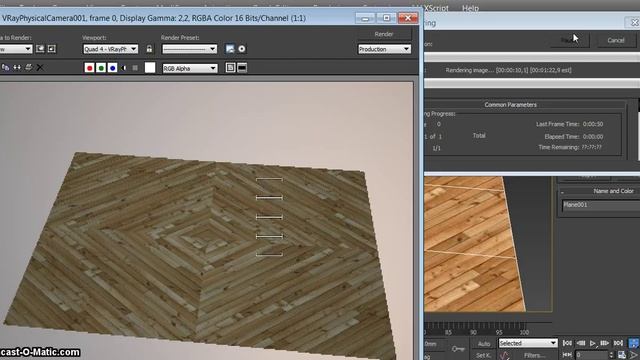Go to end frame control
640x360 pixels.
(x=618, y=343)
